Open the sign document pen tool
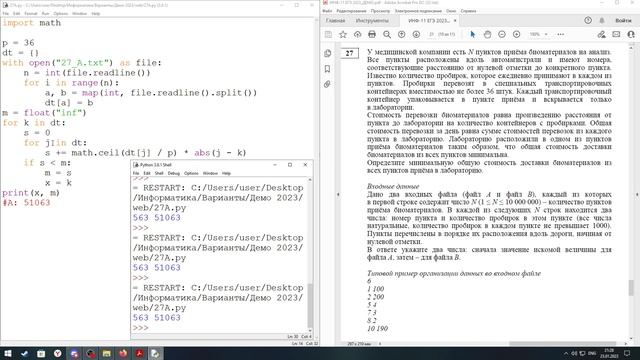The height and width of the screenshot is (360, 640). point(602,35)
